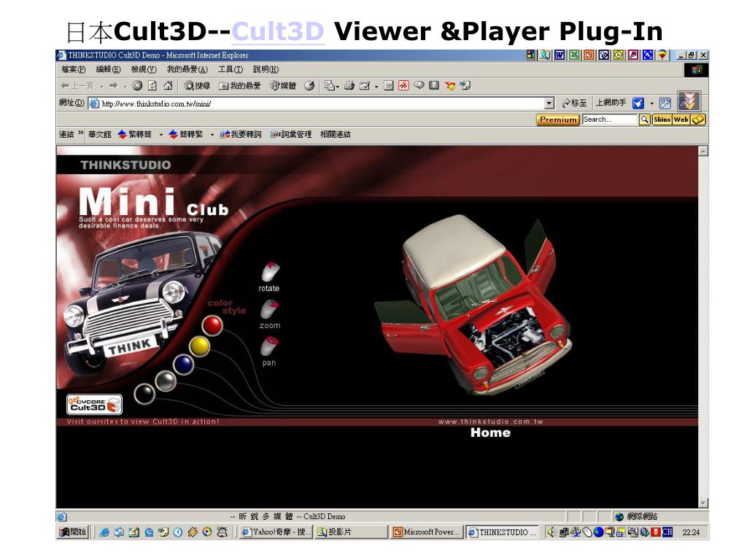Select the rotate mouse tool
Screen dimensions: 747x560
(x=270, y=277)
